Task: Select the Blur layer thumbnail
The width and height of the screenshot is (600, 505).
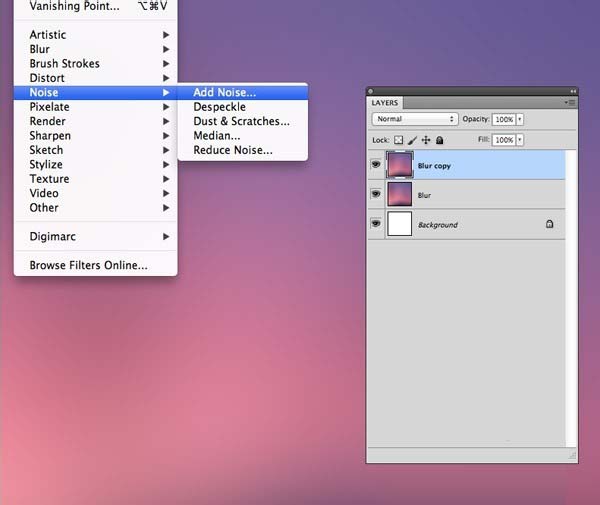Action: pyautogui.click(x=399, y=194)
